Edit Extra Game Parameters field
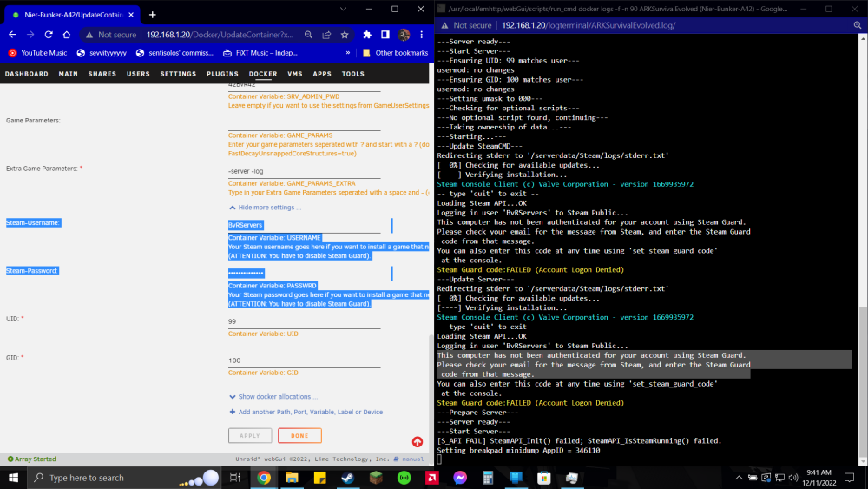The width and height of the screenshot is (868, 489). tap(304, 172)
